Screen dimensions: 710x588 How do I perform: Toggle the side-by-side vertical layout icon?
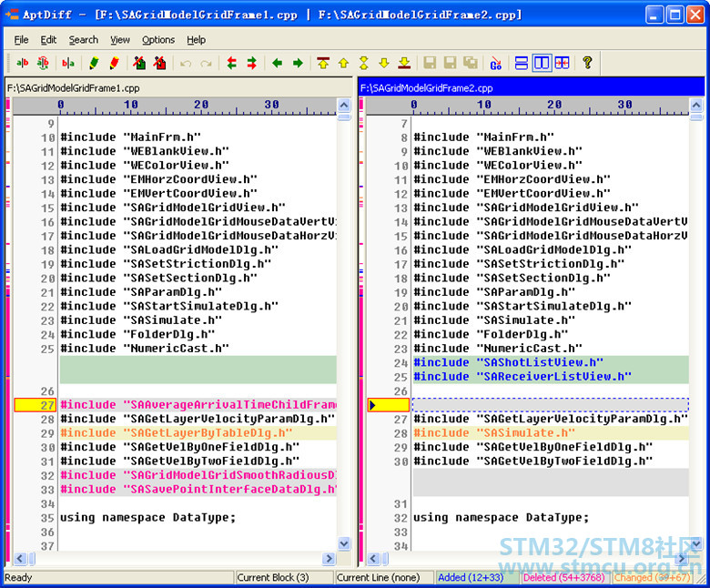[542, 63]
